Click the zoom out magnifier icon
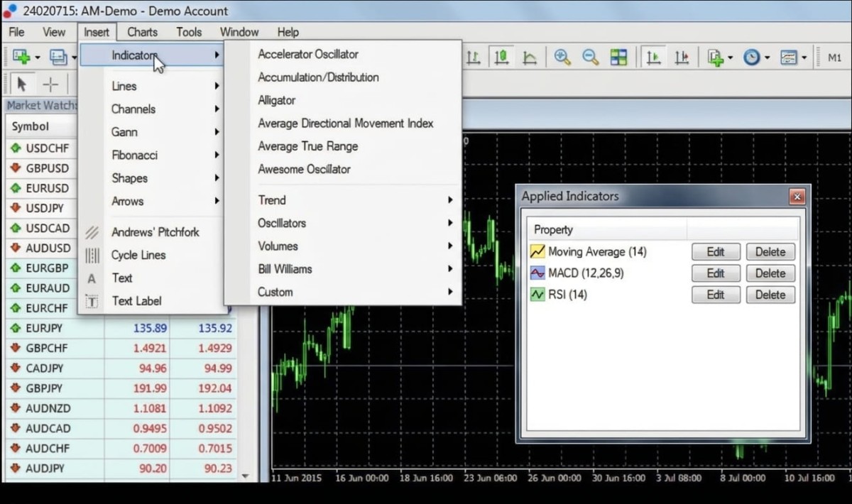 [x=591, y=57]
